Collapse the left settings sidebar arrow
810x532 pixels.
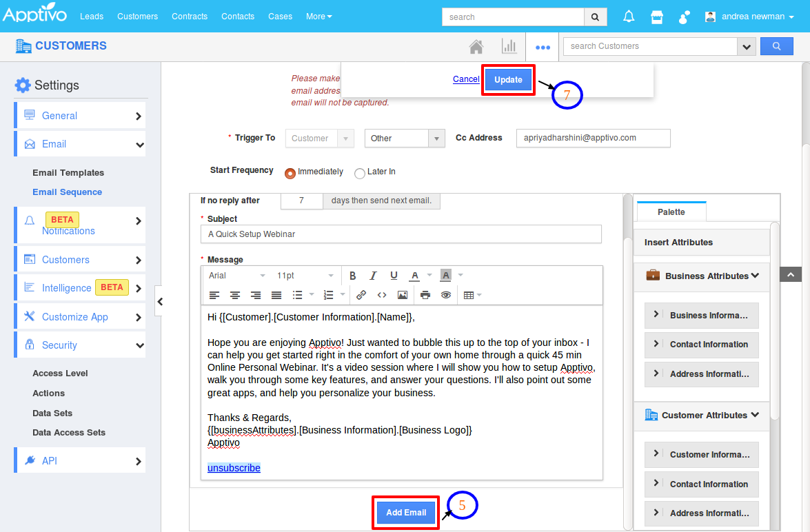pyautogui.click(x=160, y=301)
